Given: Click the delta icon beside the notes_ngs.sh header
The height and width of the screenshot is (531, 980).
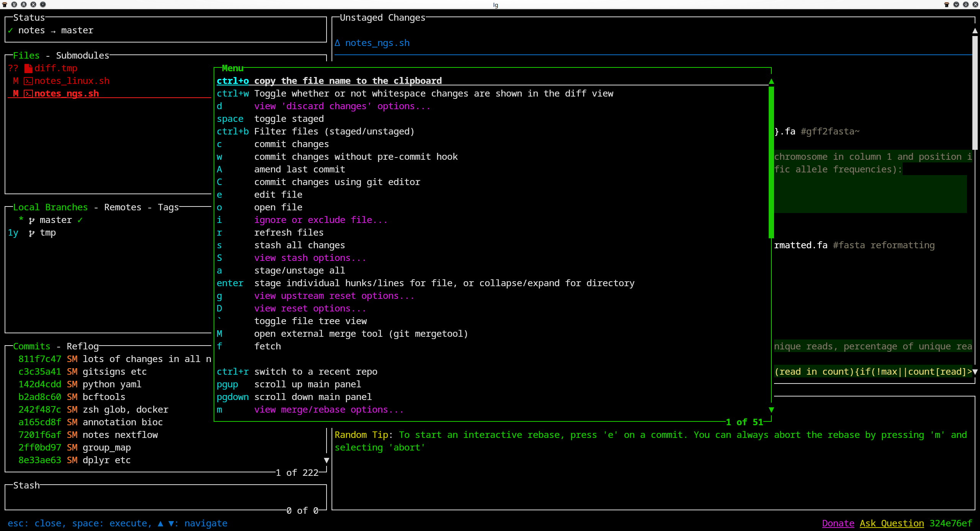Looking at the screenshot, I should (x=337, y=43).
